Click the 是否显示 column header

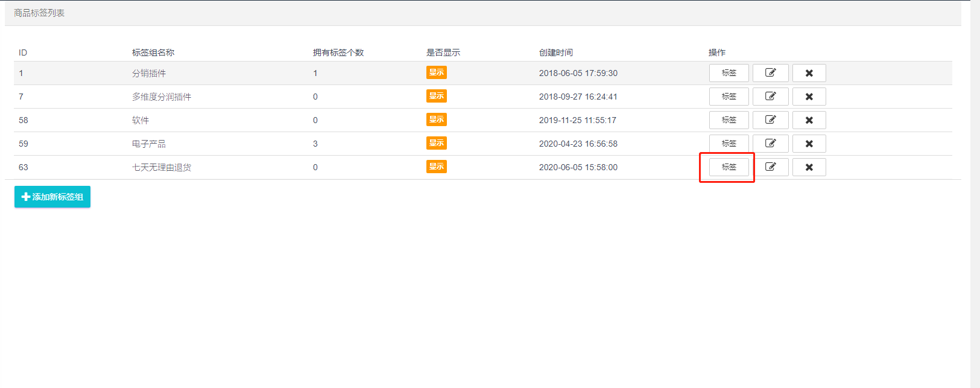tap(443, 52)
